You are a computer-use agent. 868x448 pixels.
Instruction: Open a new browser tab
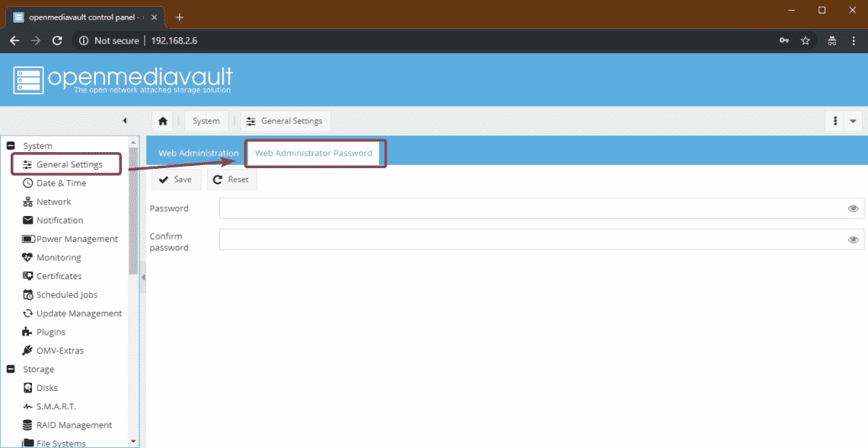pos(180,17)
